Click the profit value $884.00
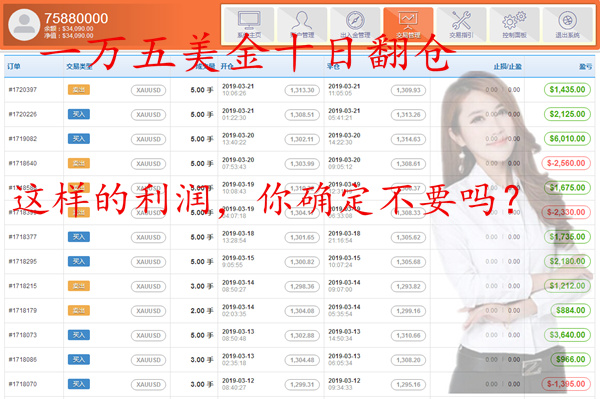The height and width of the screenshot is (399, 600). 571,310
